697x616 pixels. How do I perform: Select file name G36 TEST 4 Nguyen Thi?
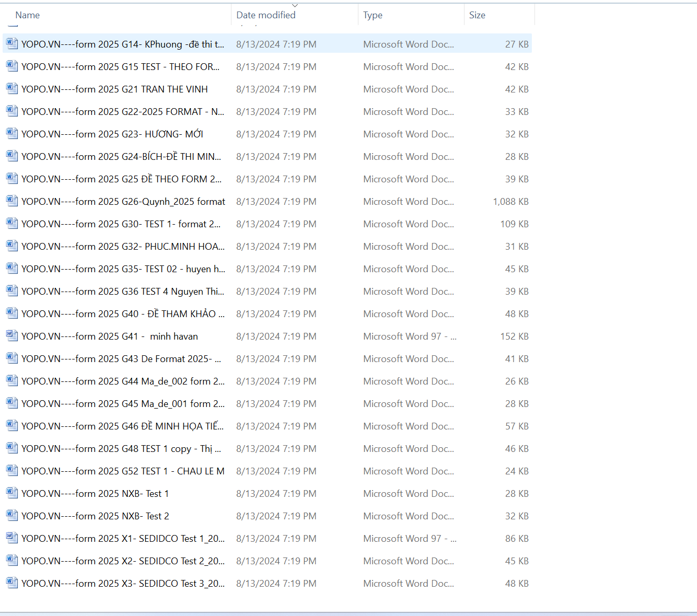(x=123, y=292)
